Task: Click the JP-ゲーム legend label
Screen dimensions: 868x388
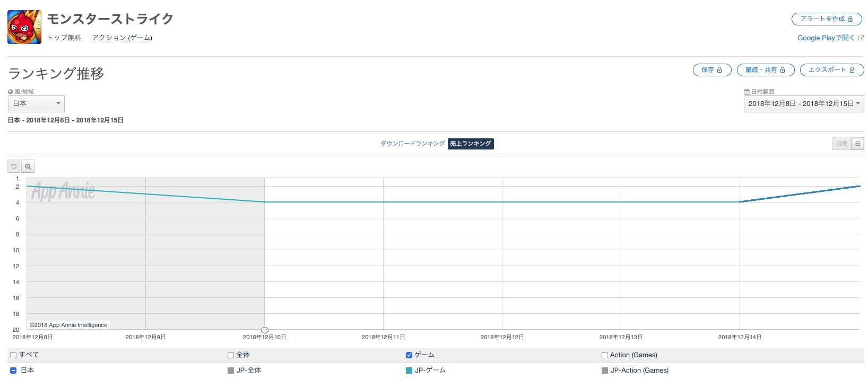Action: 430,371
